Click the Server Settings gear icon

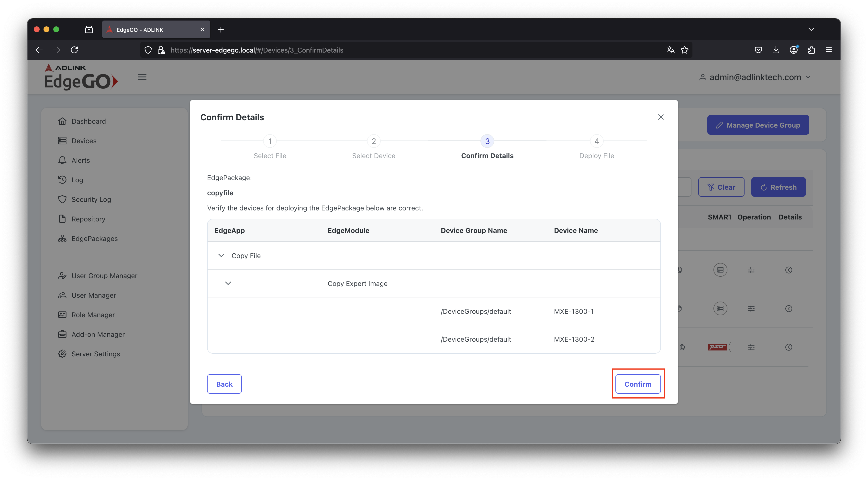[x=62, y=354]
